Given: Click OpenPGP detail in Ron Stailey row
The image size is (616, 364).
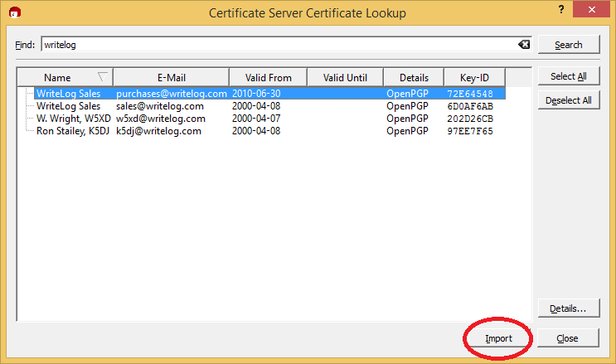Looking at the screenshot, I should [x=407, y=131].
